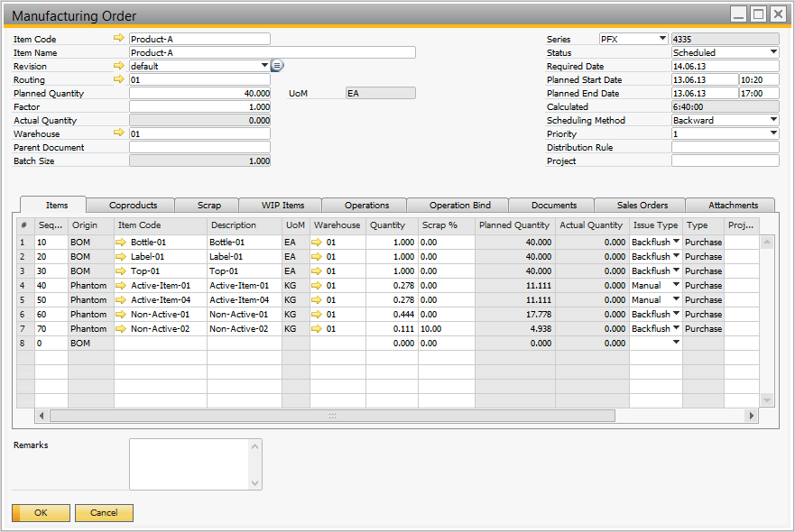Image resolution: width=795 pixels, height=532 pixels.
Task: Switch to the Sales Orders tab
Action: [642, 206]
